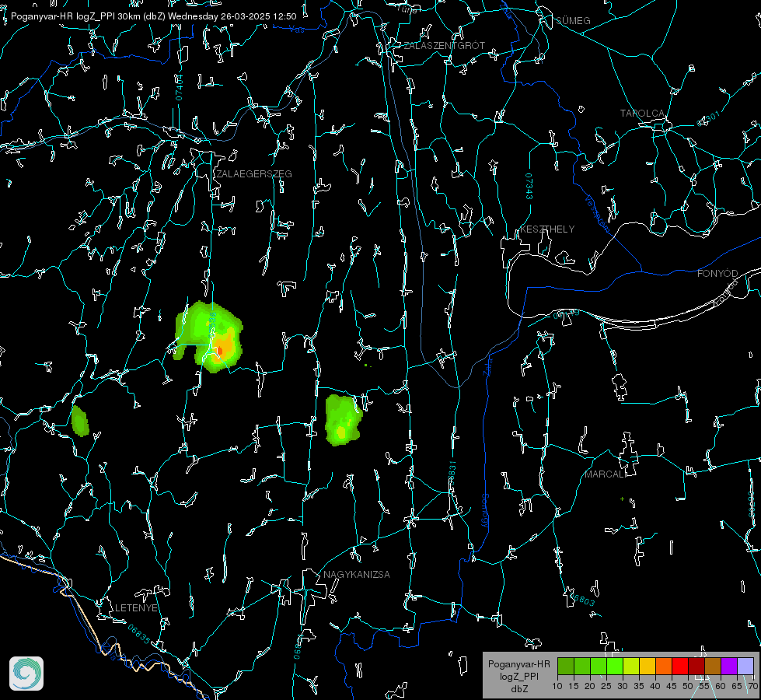This screenshot has height=700, width=761.
Task: Click the small green radar echo near the west edge
Action: 80,421
